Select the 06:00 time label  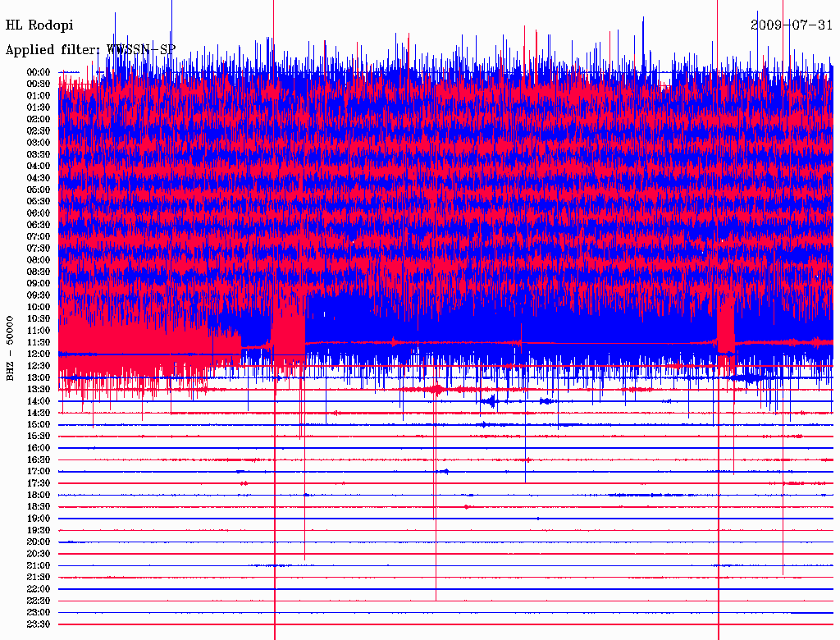point(39,213)
